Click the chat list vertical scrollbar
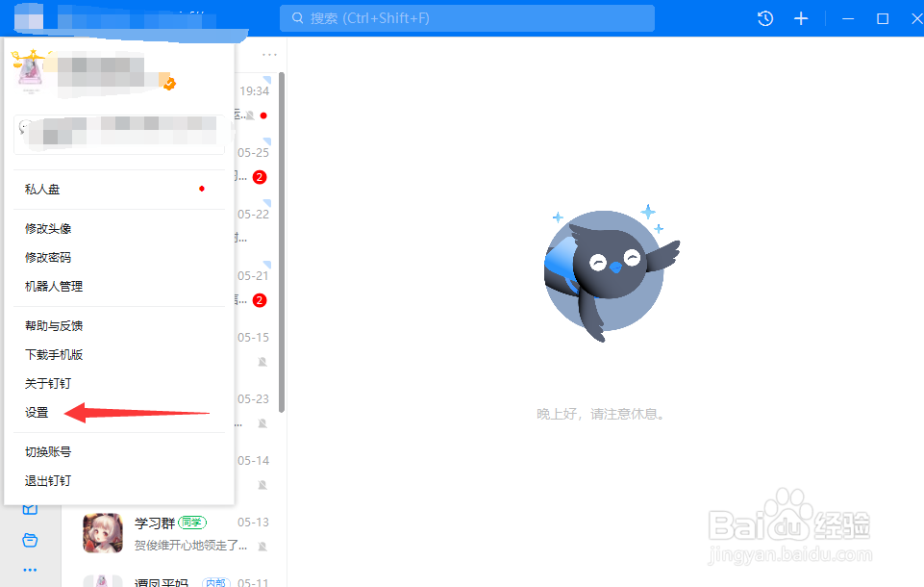 click(282, 242)
